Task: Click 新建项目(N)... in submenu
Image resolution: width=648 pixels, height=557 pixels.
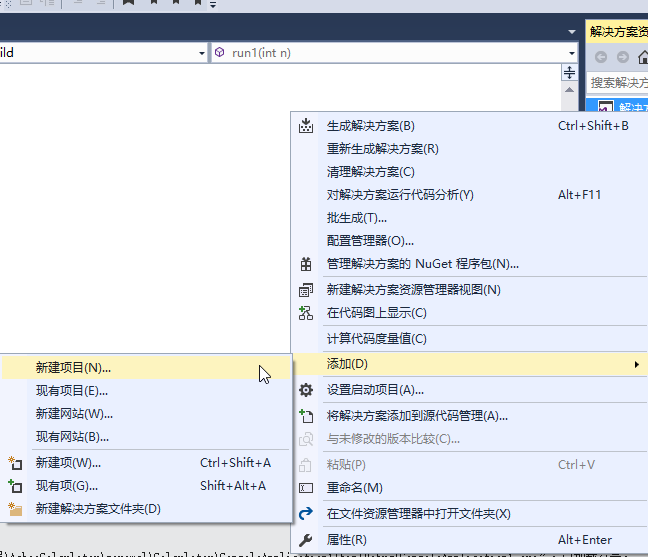Action: point(146,368)
